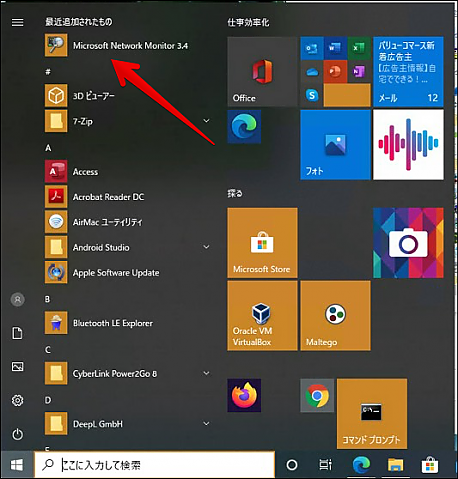
Task: Launch 3D ビューアー app icon
Action: click(x=56, y=96)
